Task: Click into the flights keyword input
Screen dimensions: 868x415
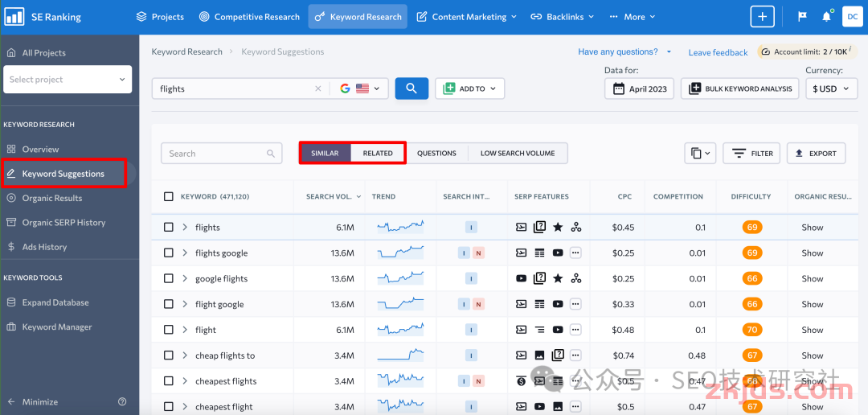Action: pos(232,88)
